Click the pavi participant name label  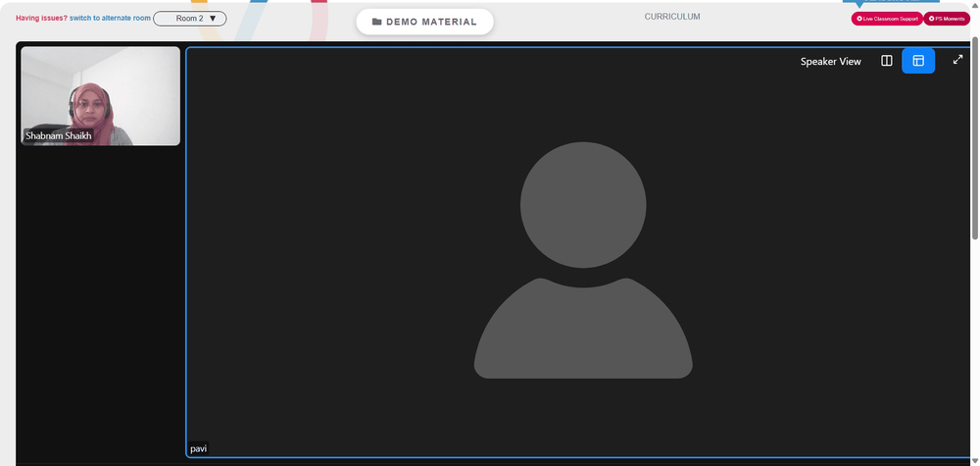click(199, 448)
